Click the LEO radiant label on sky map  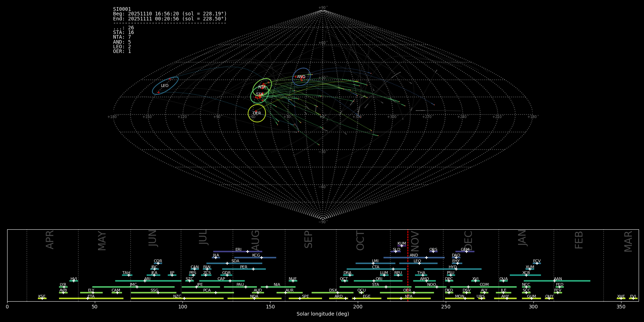165,86
